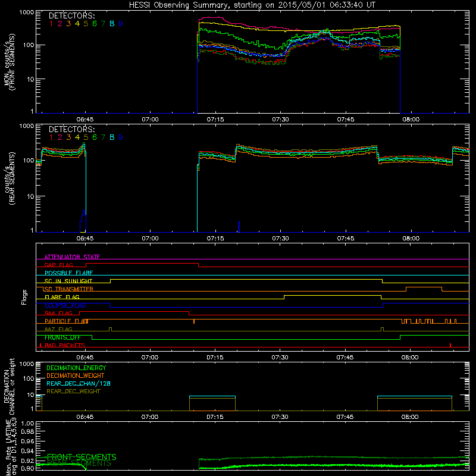Select DETECTORS: label in the front segments panel

(x=71, y=16)
